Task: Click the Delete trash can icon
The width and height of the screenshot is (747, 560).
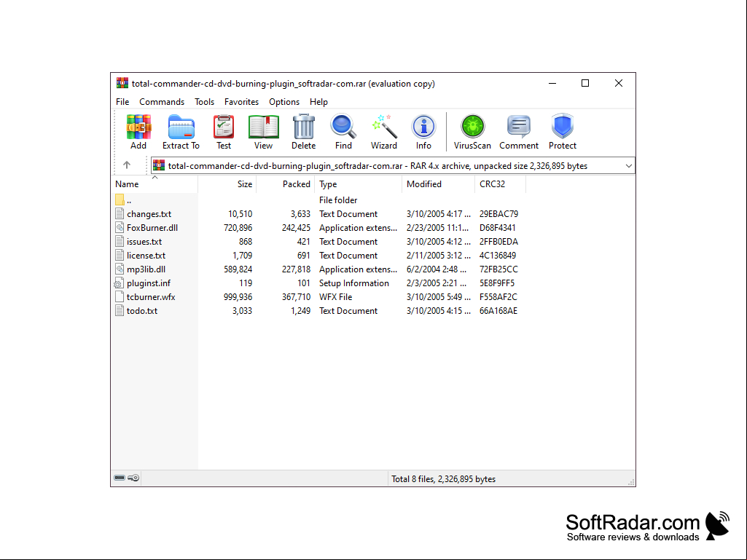Action: pos(303,127)
